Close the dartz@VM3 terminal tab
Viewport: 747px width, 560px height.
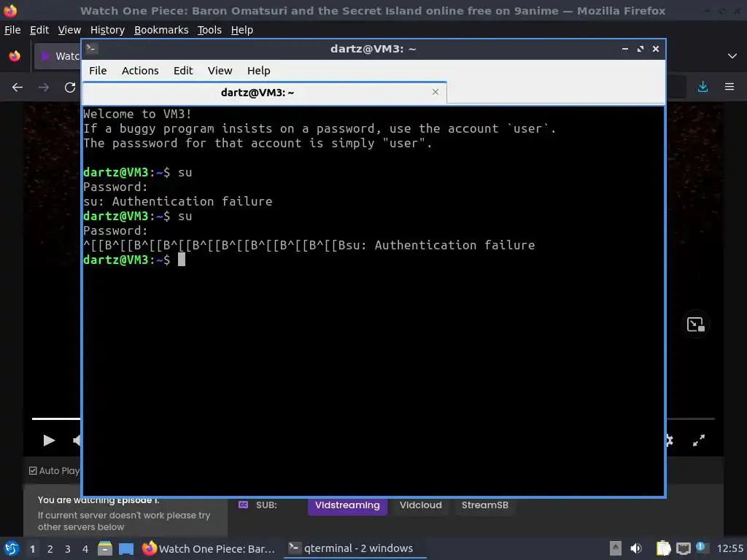[x=435, y=92]
